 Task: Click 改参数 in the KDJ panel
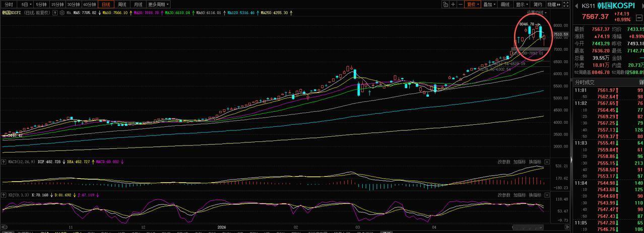[x=504, y=194]
